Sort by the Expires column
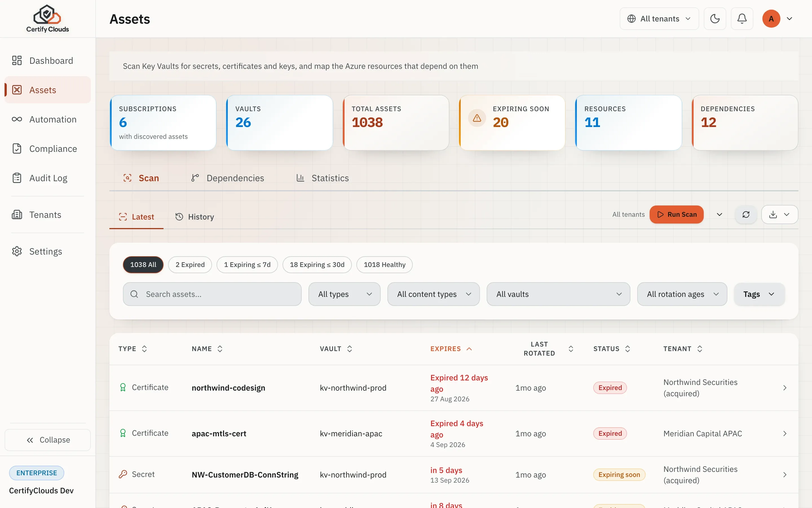 [x=451, y=349]
